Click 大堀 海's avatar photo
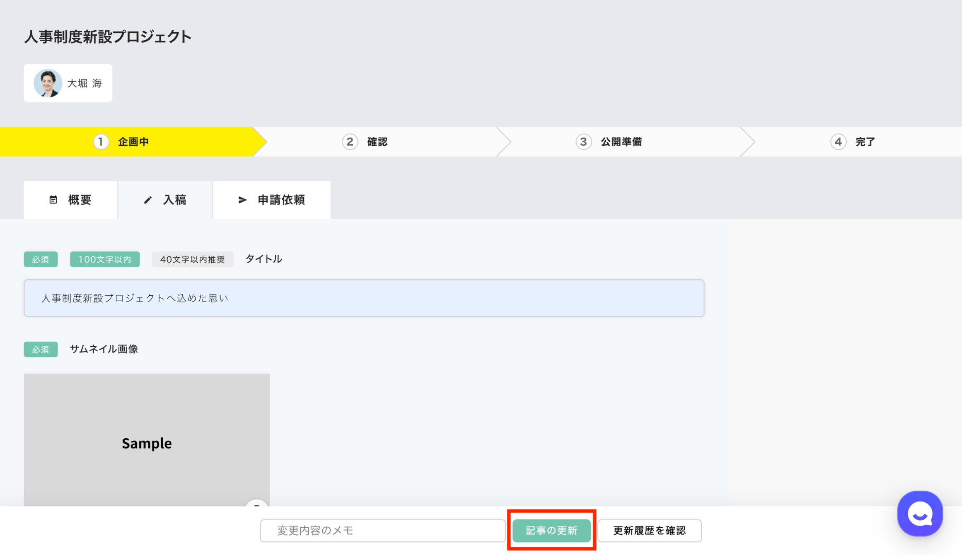Image resolution: width=962 pixels, height=560 pixels. pyautogui.click(x=48, y=83)
